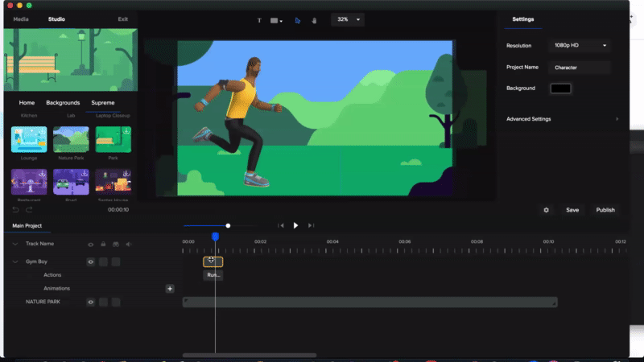Toggle Gym Boy track visibility eye
Image resolution: width=644 pixels, height=362 pixels.
pyautogui.click(x=90, y=261)
